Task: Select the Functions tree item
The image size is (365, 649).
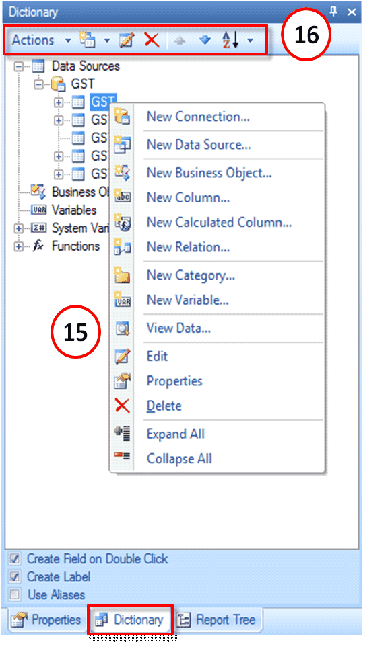Action: (x=76, y=246)
